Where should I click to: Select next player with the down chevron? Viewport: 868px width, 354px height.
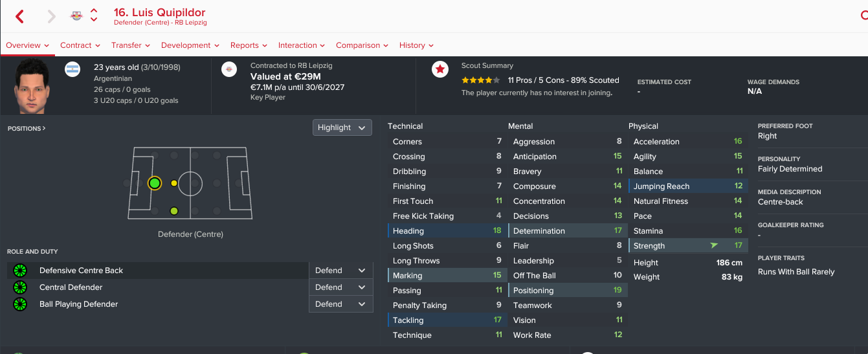(x=94, y=21)
